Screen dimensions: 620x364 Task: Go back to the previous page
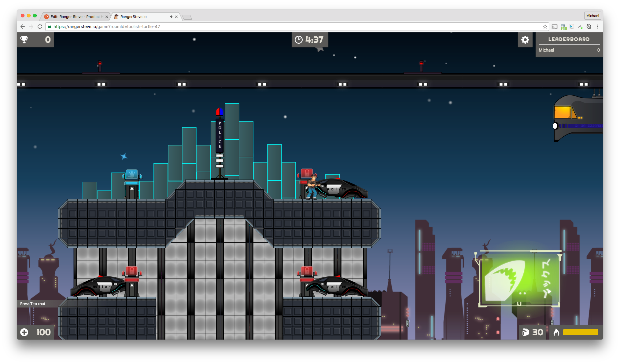[x=23, y=27]
